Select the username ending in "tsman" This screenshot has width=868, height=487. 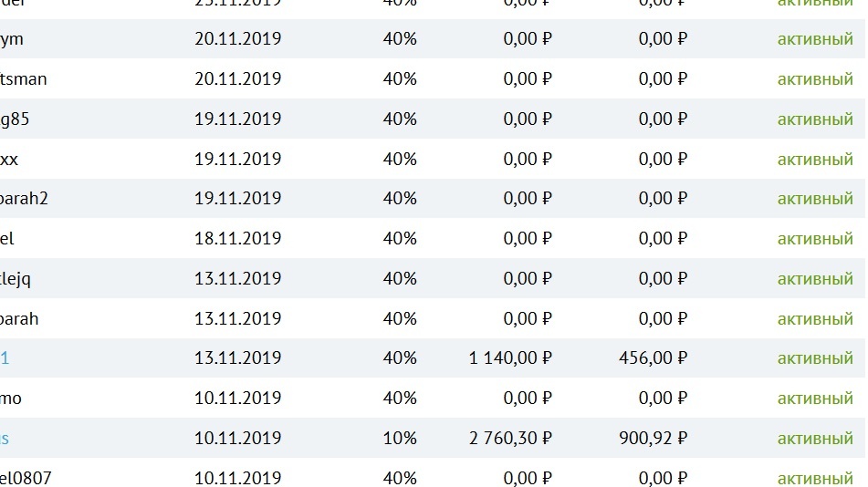[x=24, y=79]
